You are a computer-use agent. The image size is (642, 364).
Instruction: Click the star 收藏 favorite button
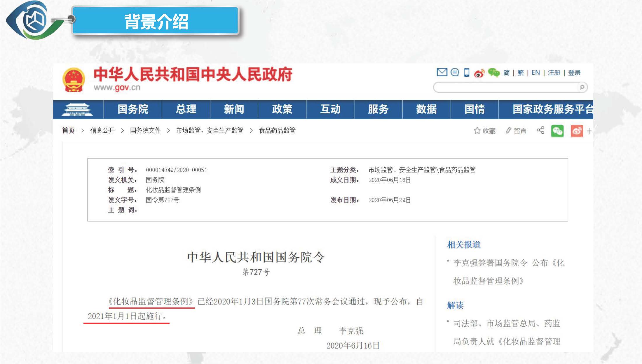[x=484, y=131]
